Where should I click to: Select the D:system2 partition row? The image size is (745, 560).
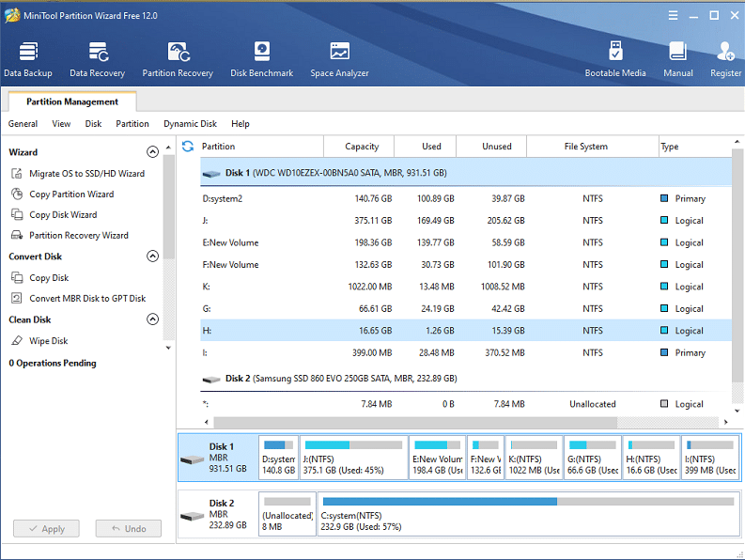click(x=466, y=198)
